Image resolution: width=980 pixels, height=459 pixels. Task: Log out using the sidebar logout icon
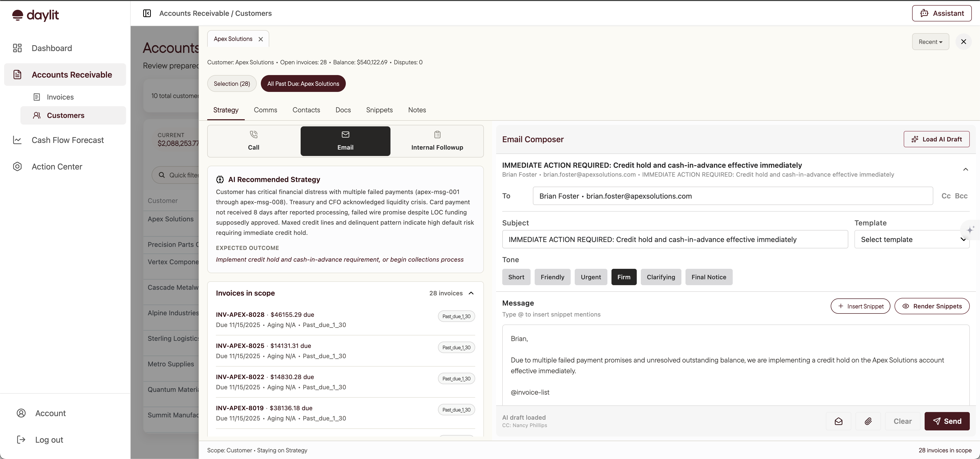[21, 440]
